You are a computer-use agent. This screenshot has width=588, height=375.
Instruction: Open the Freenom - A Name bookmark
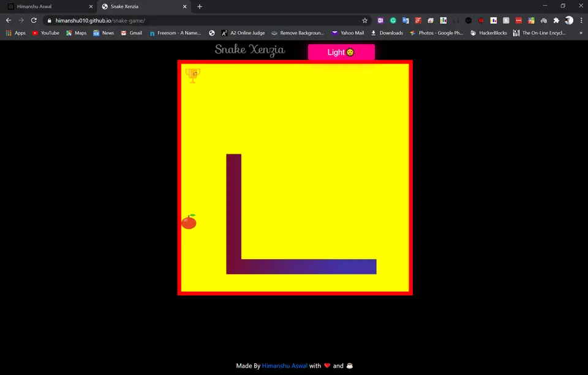(x=175, y=33)
